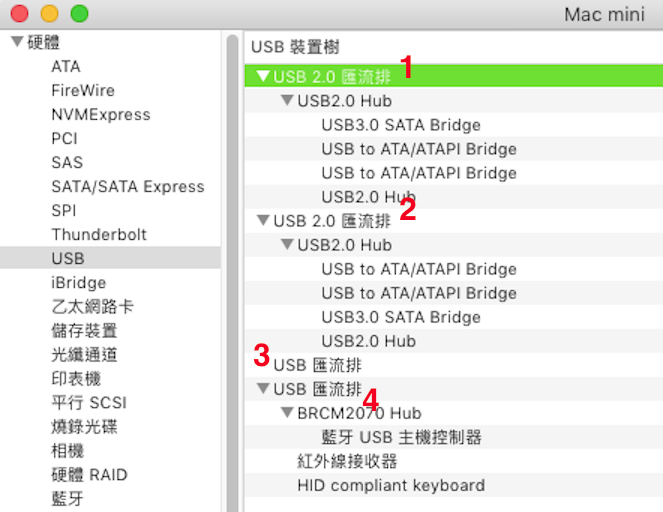663x512 pixels.
Task: Select FireWire in the hardware list
Action: click(83, 90)
